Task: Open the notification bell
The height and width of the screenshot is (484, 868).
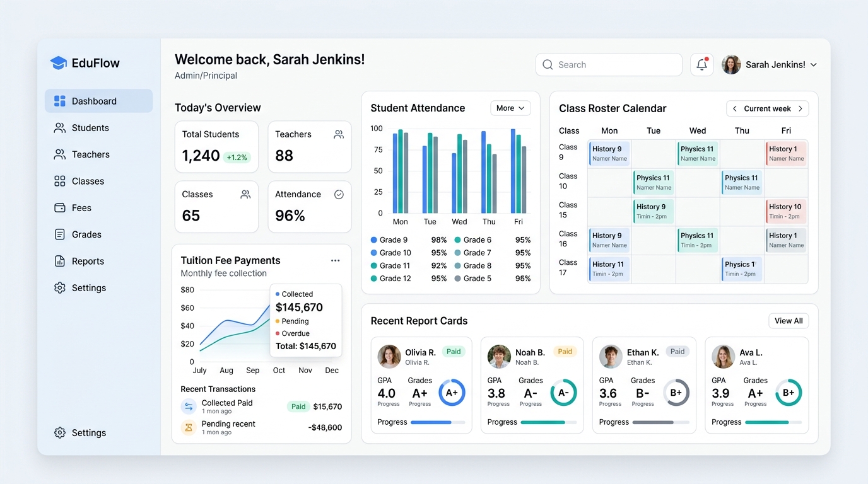Action: pyautogui.click(x=702, y=64)
